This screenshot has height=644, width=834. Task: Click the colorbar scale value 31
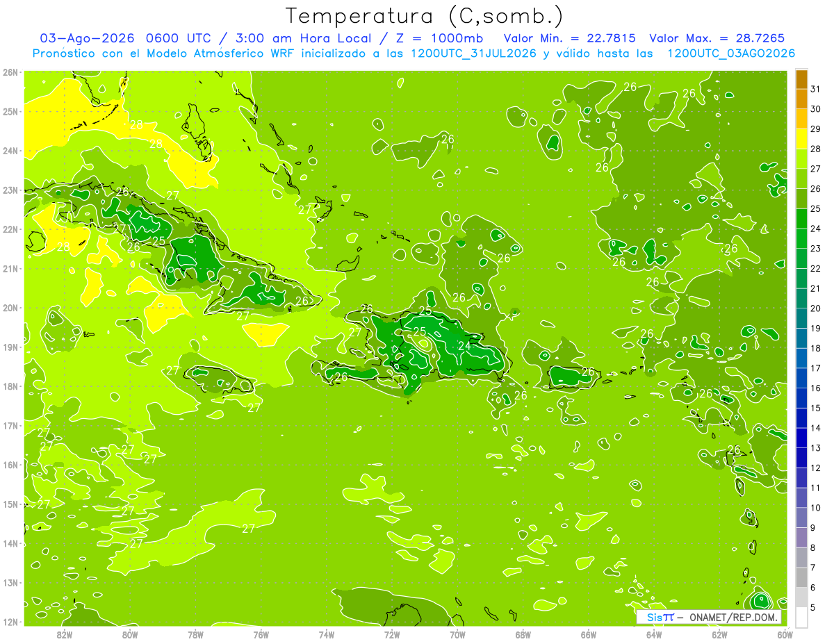[x=816, y=90]
